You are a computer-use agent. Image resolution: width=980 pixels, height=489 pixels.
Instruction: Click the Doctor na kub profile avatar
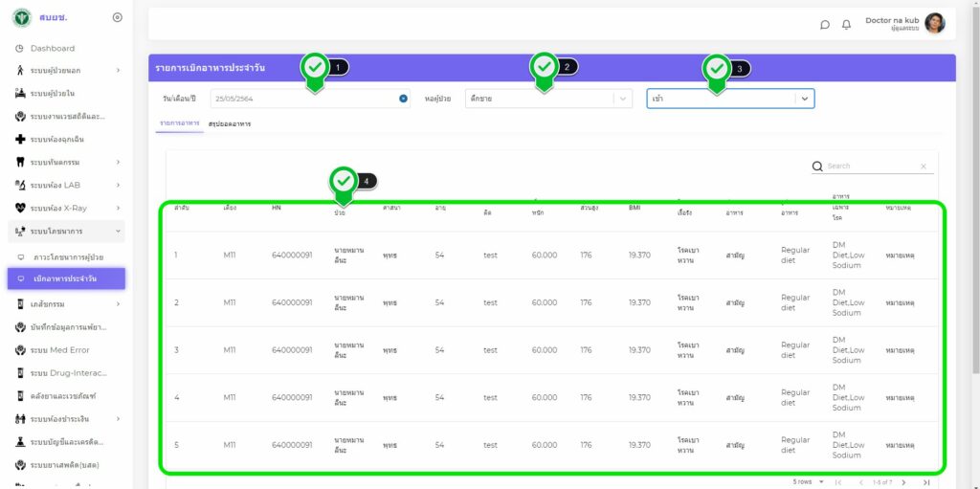point(934,24)
